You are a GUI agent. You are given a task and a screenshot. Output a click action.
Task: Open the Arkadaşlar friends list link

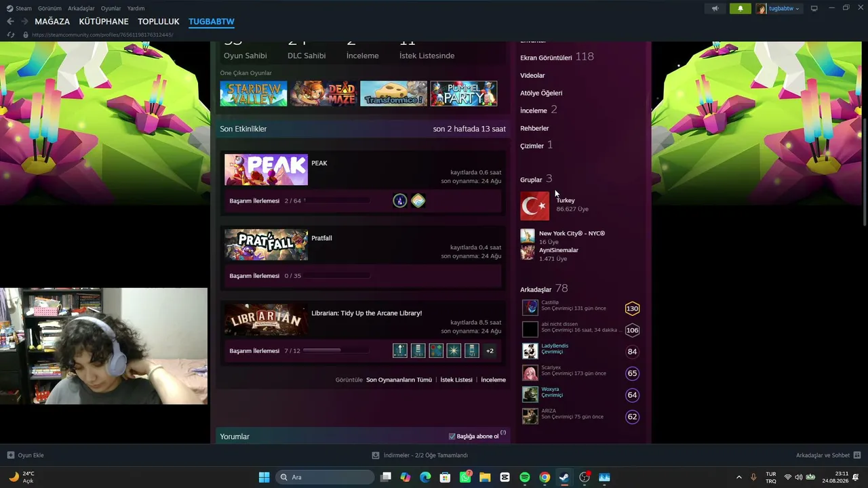(x=536, y=289)
